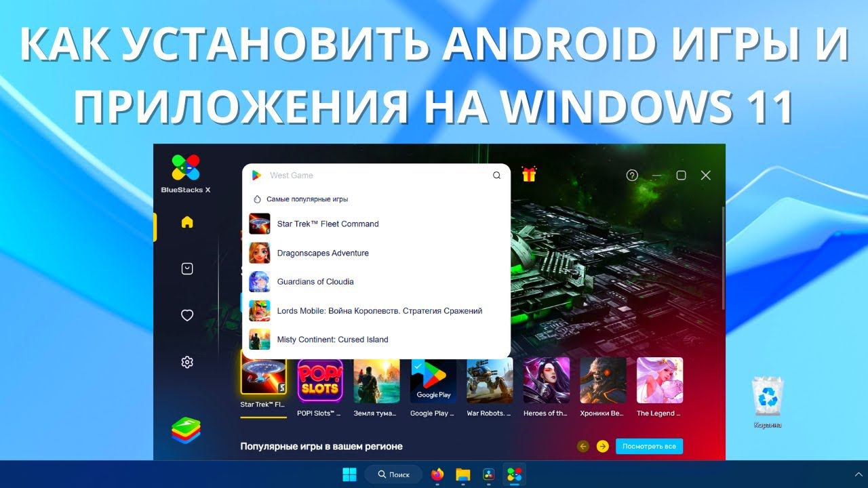Open the Хроники Ве... game thumbnail
Viewport: 868px width, 488px height.
(x=603, y=380)
